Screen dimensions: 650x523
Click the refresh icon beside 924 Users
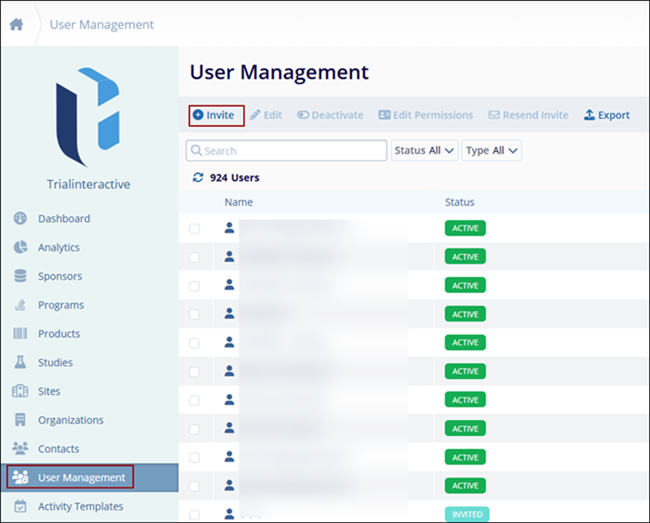click(x=198, y=178)
